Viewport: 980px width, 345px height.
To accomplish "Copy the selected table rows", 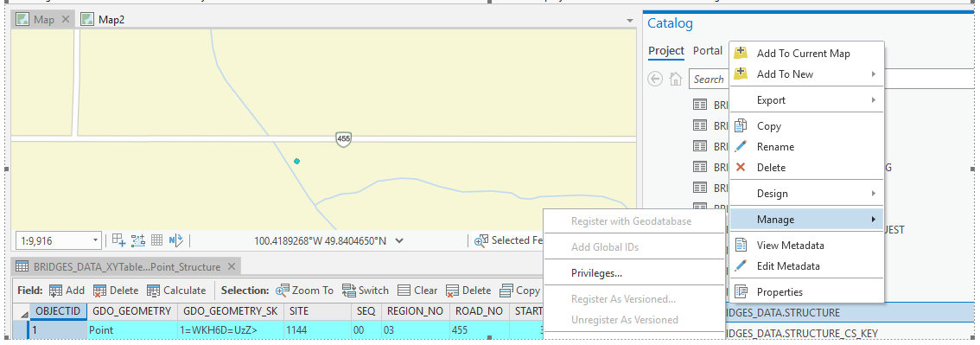I will (x=520, y=290).
